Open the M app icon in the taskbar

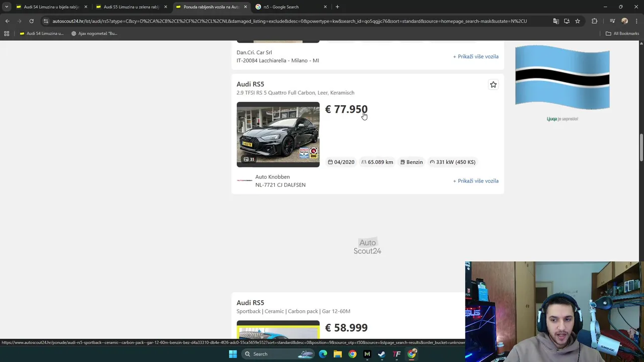point(367,354)
